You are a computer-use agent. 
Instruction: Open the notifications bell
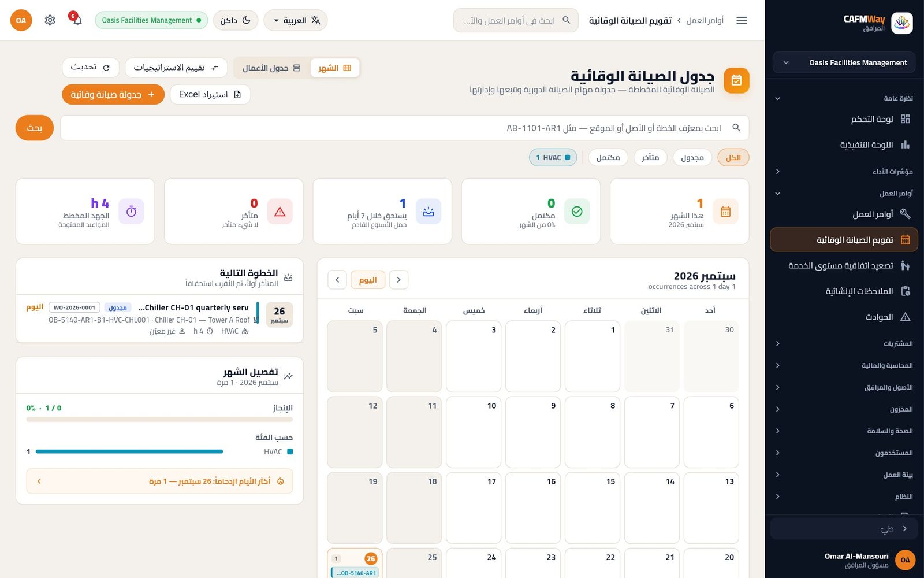click(77, 20)
